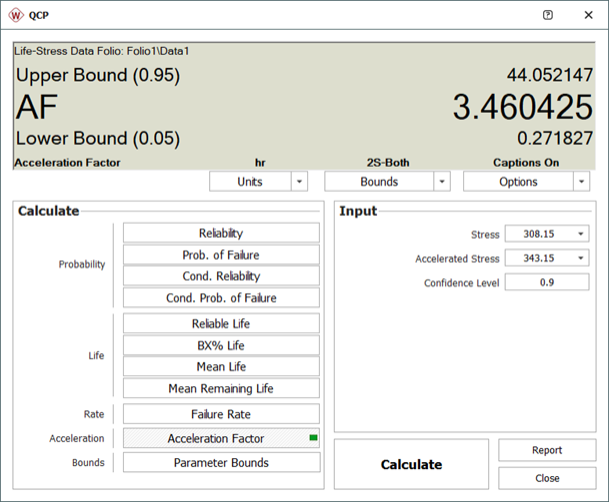The image size is (609, 502).
Task: Select Cond. Reliability calculation
Action: (221, 276)
